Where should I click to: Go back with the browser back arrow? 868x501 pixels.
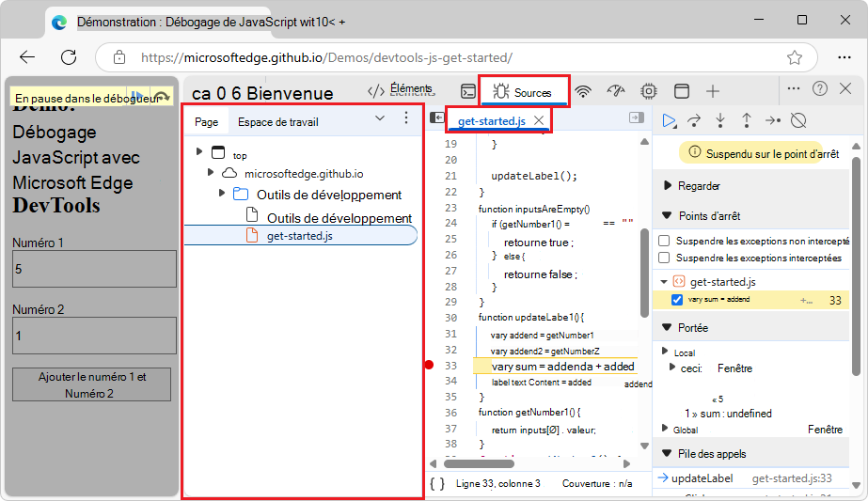26,57
